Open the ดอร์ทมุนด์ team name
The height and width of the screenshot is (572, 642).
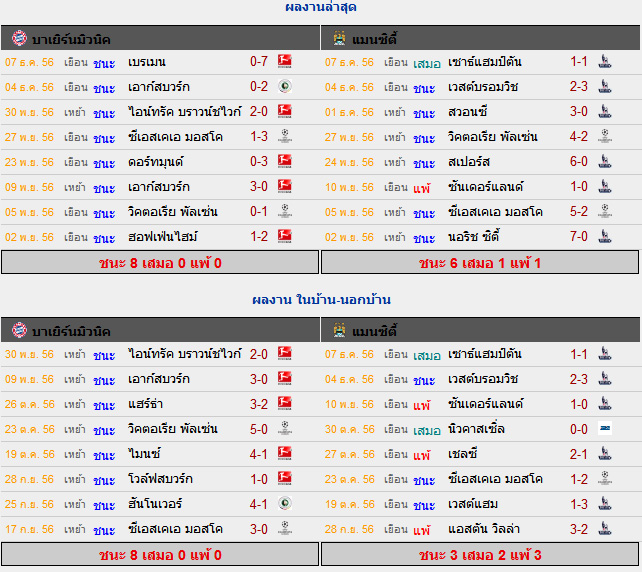tap(156, 162)
